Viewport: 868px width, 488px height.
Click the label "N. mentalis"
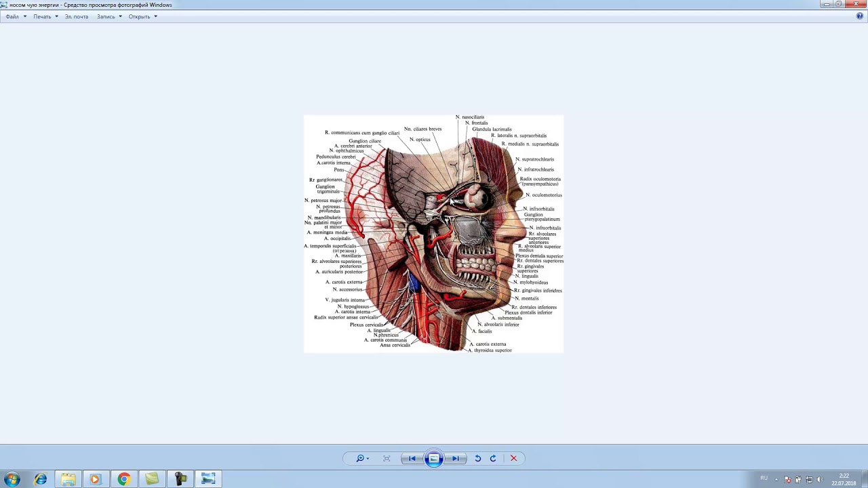click(527, 298)
